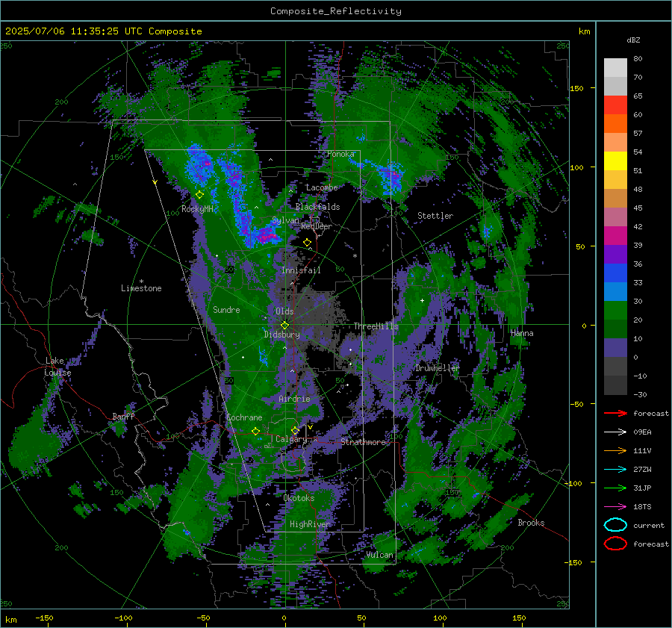Click the orange 111V arrow icon

point(615,450)
